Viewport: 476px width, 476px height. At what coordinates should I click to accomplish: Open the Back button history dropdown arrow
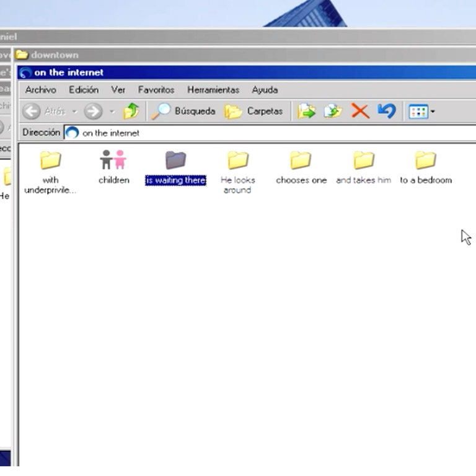[x=74, y=112]
